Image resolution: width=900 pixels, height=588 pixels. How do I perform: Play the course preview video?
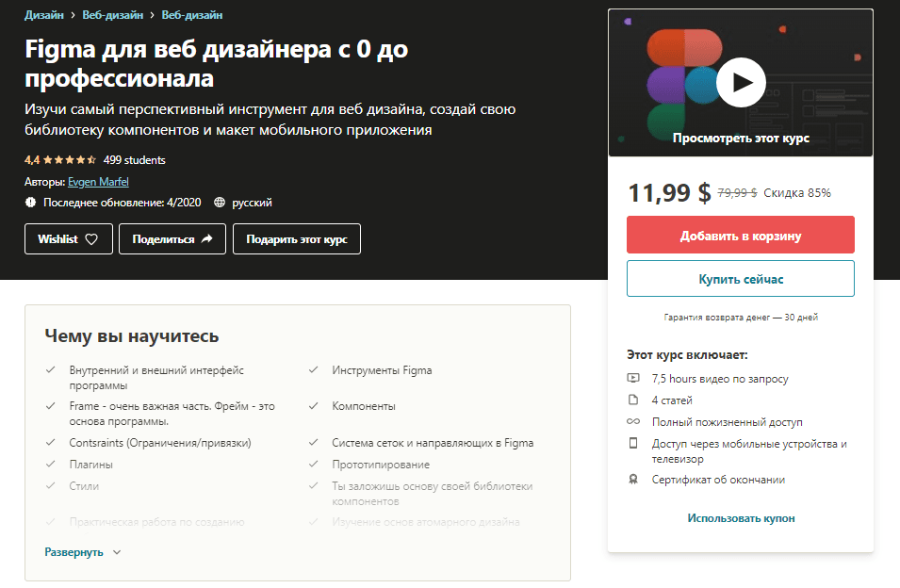(741, 83)
